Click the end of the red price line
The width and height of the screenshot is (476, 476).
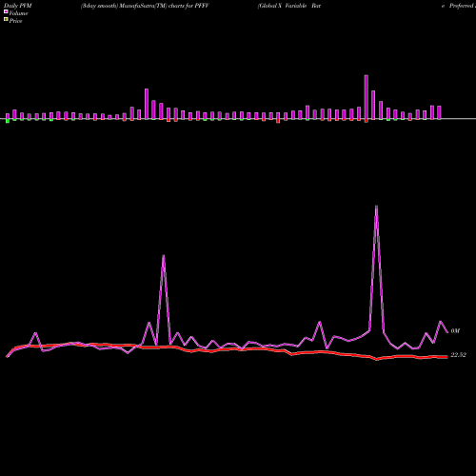pos(446,357)
